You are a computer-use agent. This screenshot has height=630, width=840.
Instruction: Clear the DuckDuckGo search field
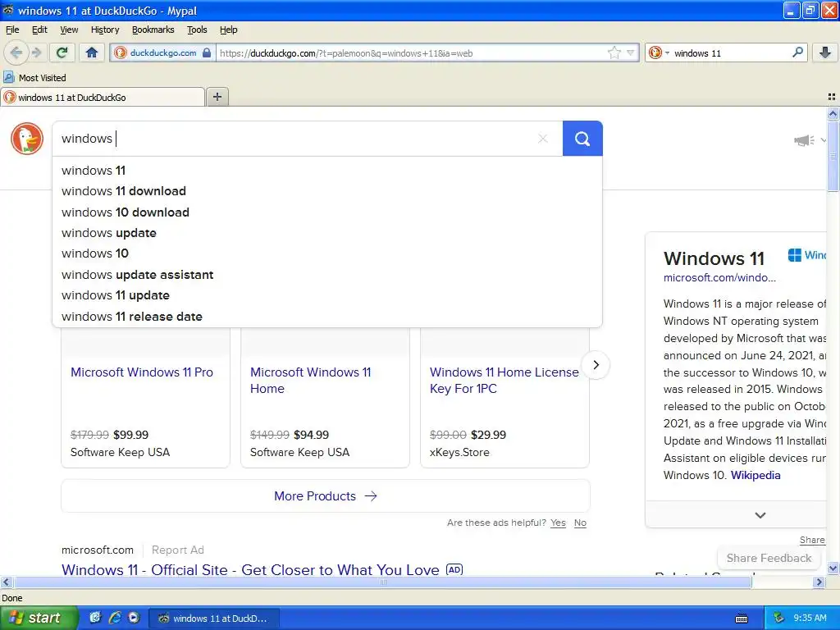(x=543, y=139)
